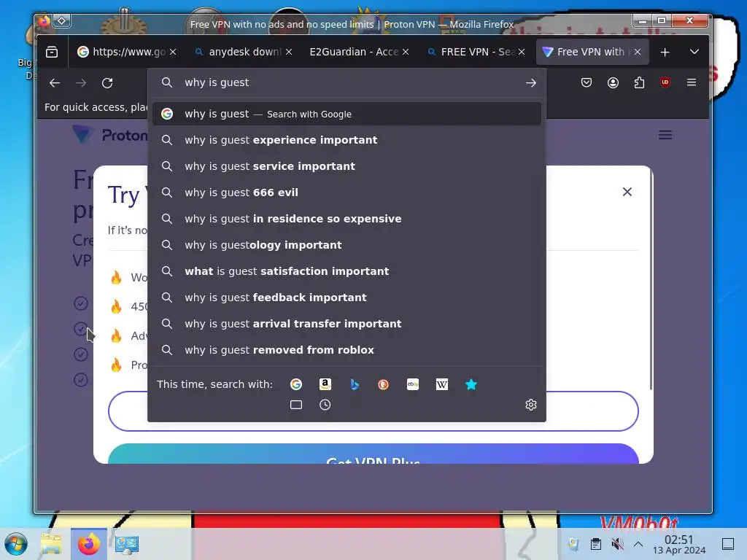Open file manager from taskbar
747x560 pixels.
51,544
